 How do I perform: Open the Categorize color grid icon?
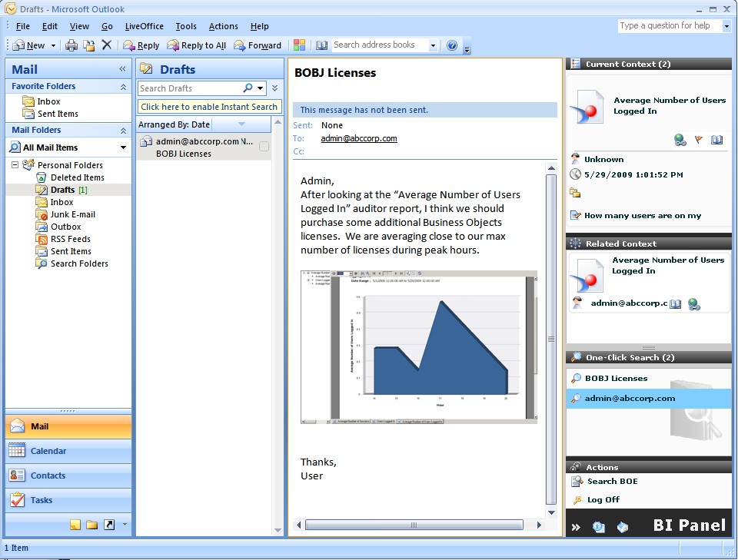(299, 45)
